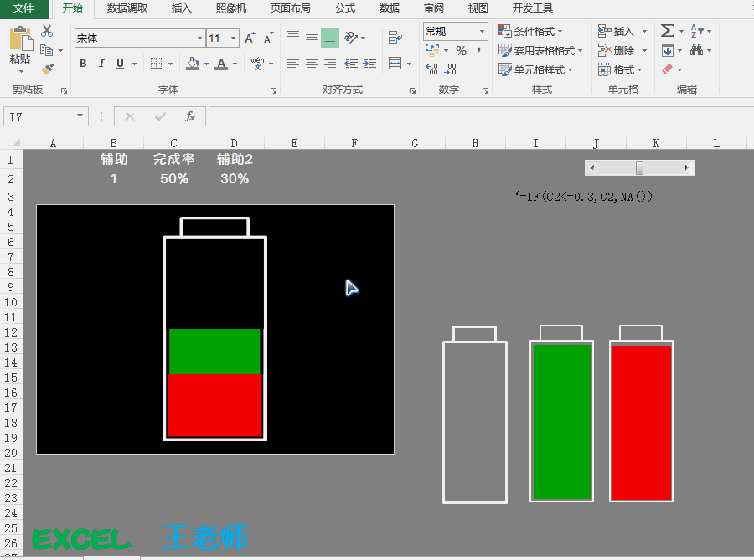Open the font size dropdown
The image size is (754, 560).
pos(233,38)
